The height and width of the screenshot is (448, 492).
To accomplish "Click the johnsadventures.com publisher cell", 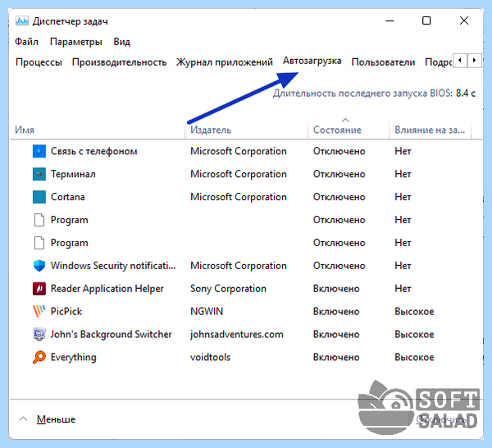I will pyautogui.click(x=237, y=334).
